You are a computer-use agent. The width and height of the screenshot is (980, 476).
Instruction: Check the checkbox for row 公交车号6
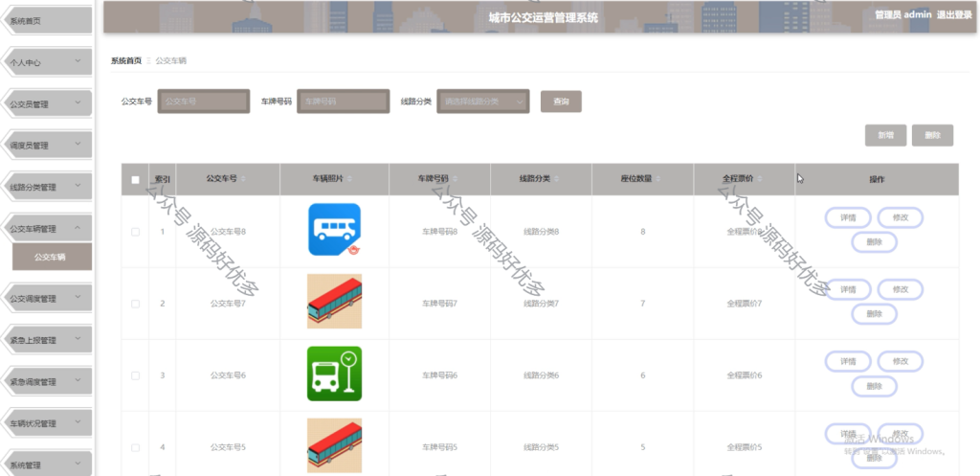(x=135, y=376)
